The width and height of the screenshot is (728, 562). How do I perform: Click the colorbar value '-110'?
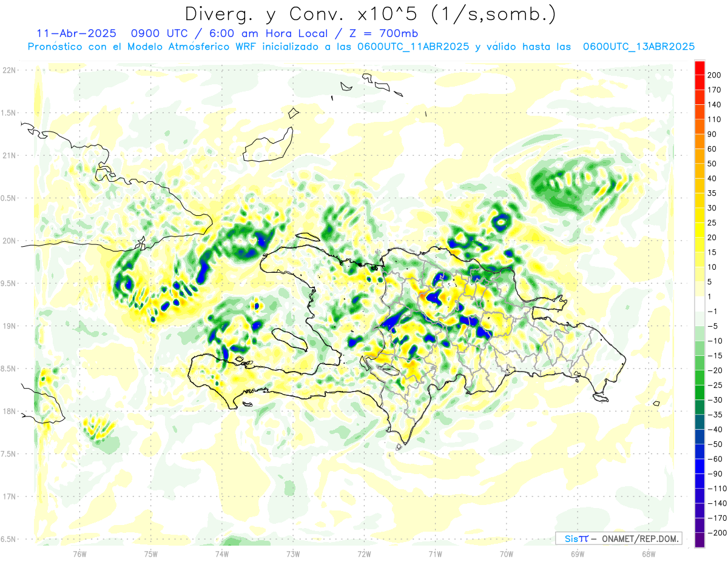click(x=716, y=489)
